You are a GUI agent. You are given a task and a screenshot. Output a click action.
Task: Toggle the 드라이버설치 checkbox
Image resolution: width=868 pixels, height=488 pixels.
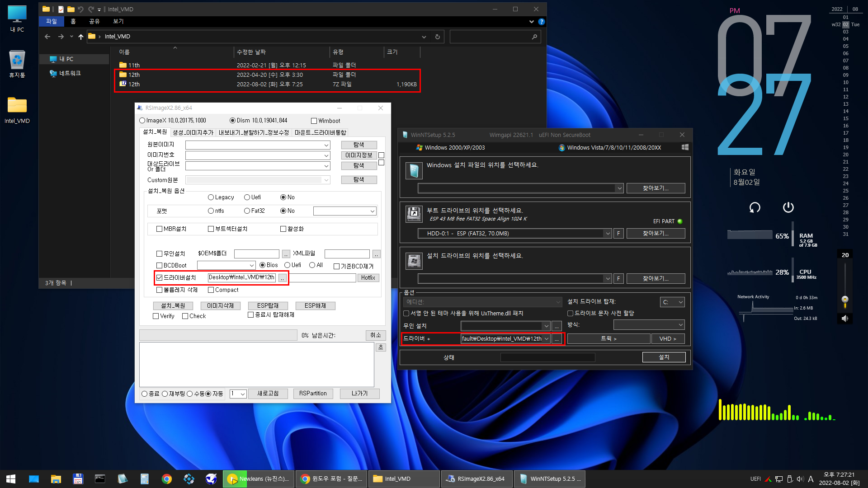159,278
